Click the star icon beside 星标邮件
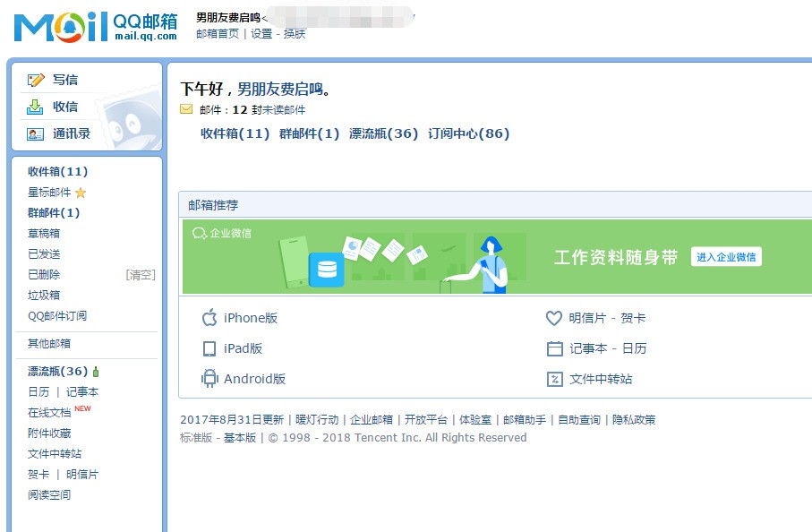The image size is (812, 532). tap(81, 193)
